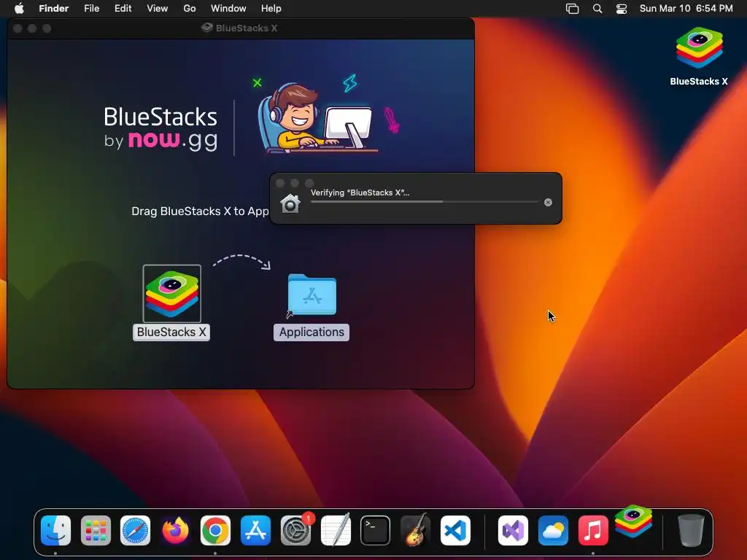Viewport: 747px width, 560px height.
Task: Click the "Drag BlueStacks X to App" instruction text
Action: click(200, 211)
